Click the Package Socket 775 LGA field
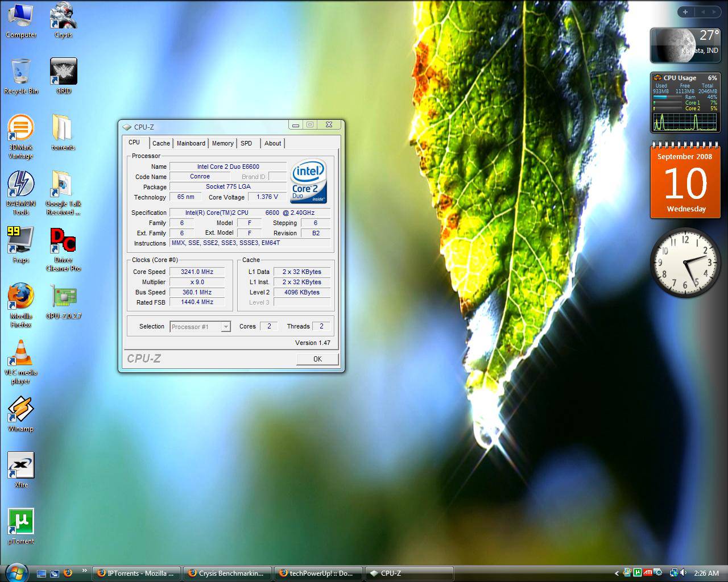This screenshot has height=582, width=728. click(x=228, y=186)
